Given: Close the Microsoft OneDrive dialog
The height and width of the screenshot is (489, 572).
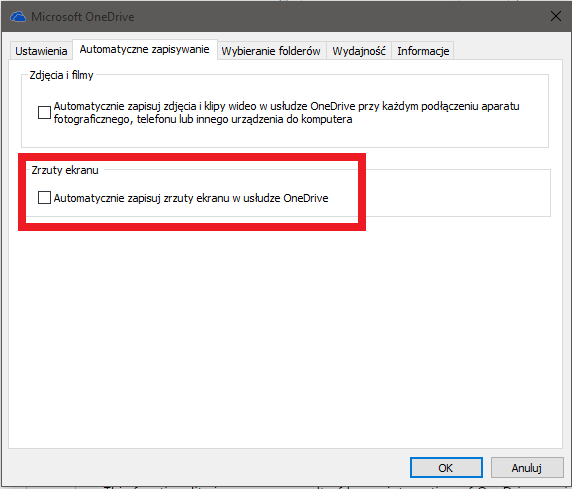Looking at the screenshot, I should pos(556,16).
